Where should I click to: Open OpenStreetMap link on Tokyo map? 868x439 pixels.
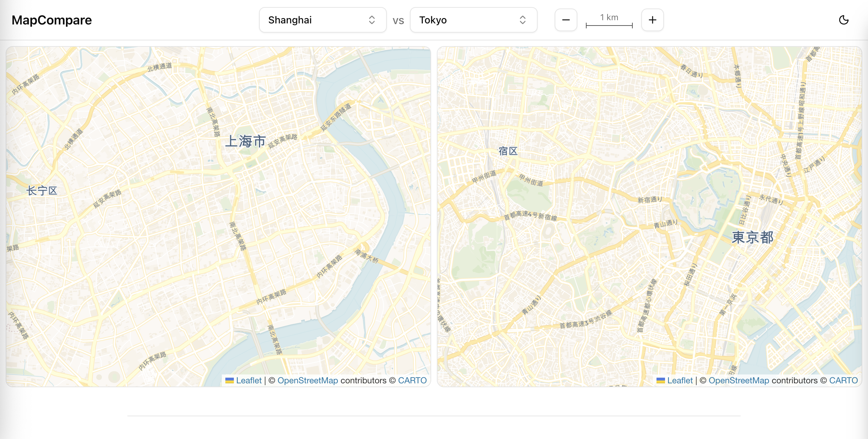click(739, 380)
